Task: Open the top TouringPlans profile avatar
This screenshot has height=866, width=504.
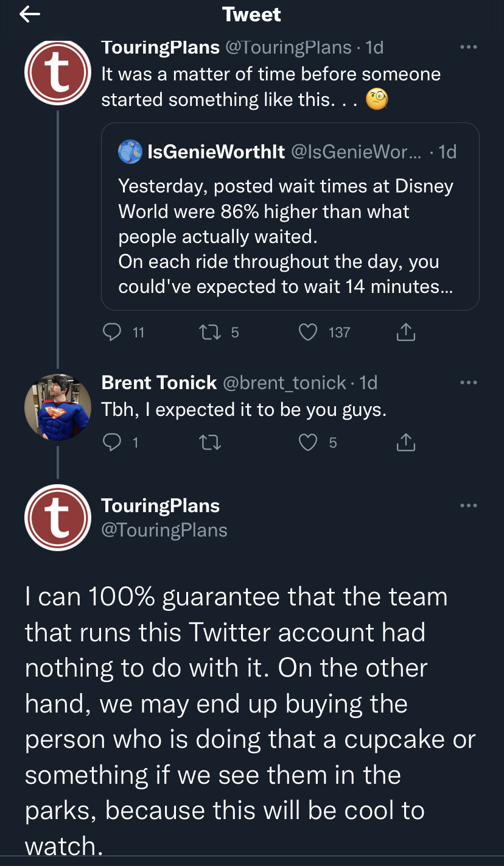Action: point(57,72)
